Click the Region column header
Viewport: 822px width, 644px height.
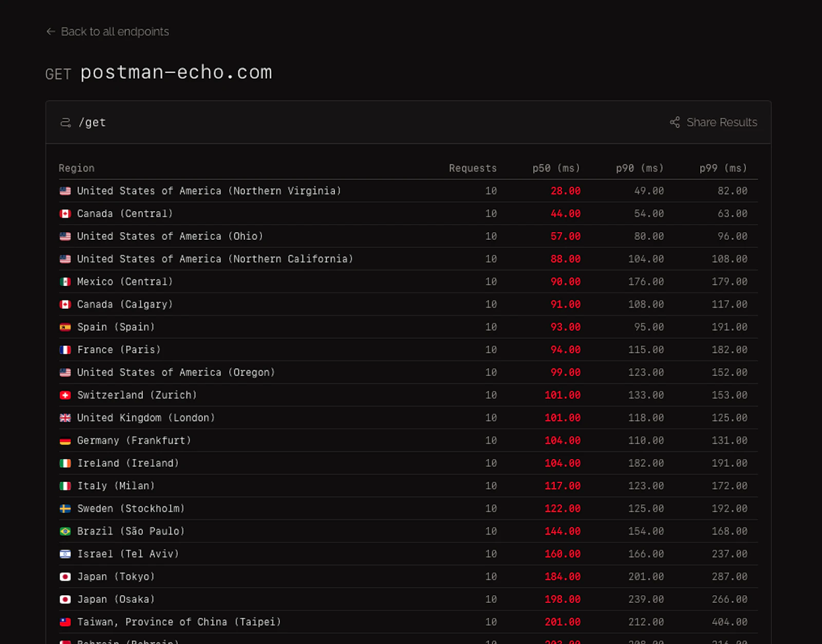(x=77, y=168)
